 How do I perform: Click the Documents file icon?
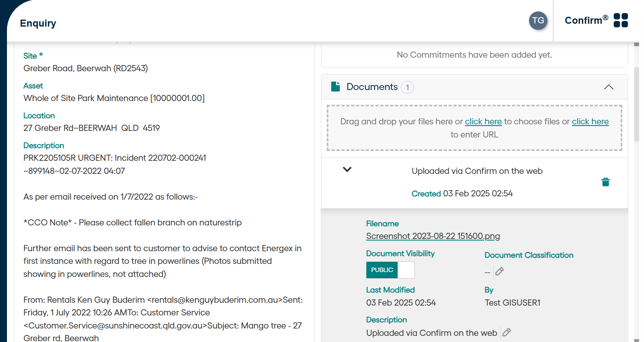[336, 87]
